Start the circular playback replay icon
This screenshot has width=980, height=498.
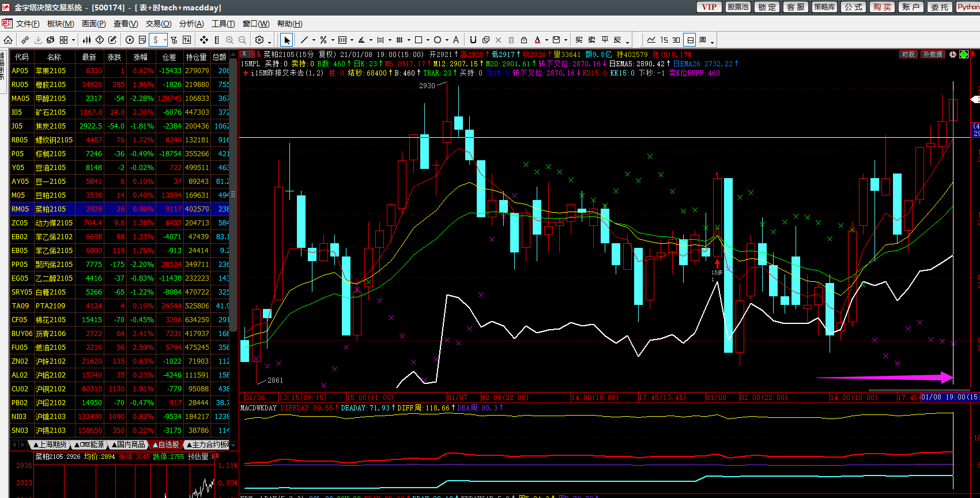point(130,40)
